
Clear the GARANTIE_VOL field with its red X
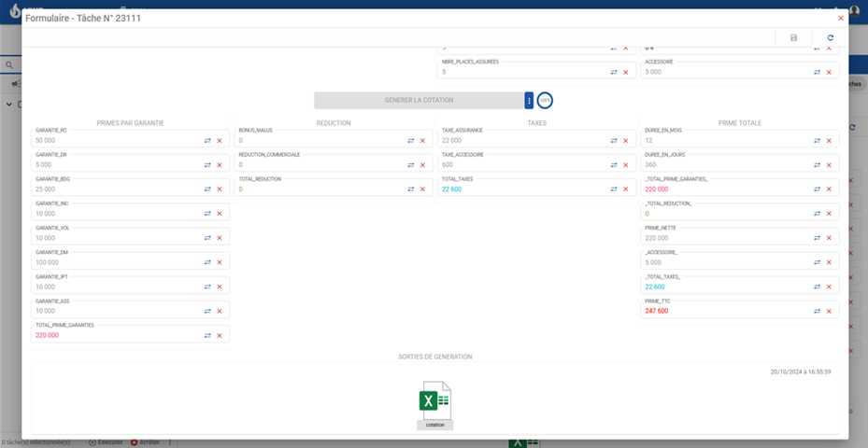220,238
